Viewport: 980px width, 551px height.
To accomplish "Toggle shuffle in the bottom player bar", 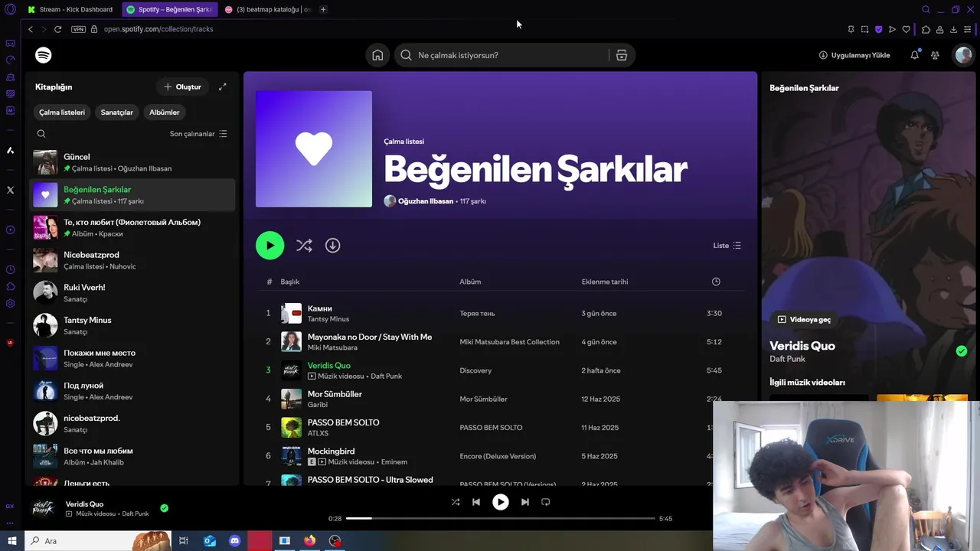I will point(456,502).
